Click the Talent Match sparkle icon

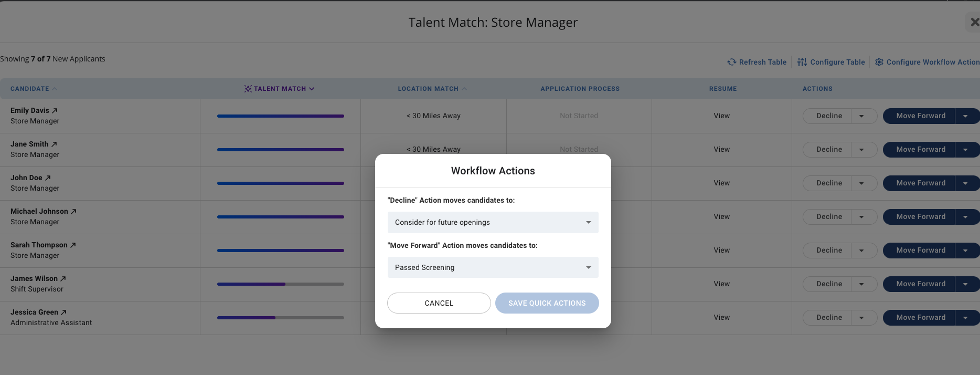[x=248, y=89]
